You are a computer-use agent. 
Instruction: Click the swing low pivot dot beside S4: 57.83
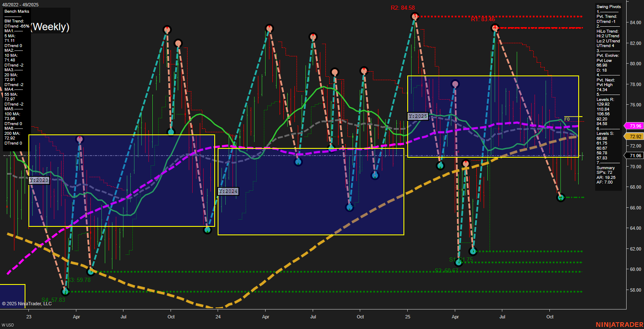65,292
